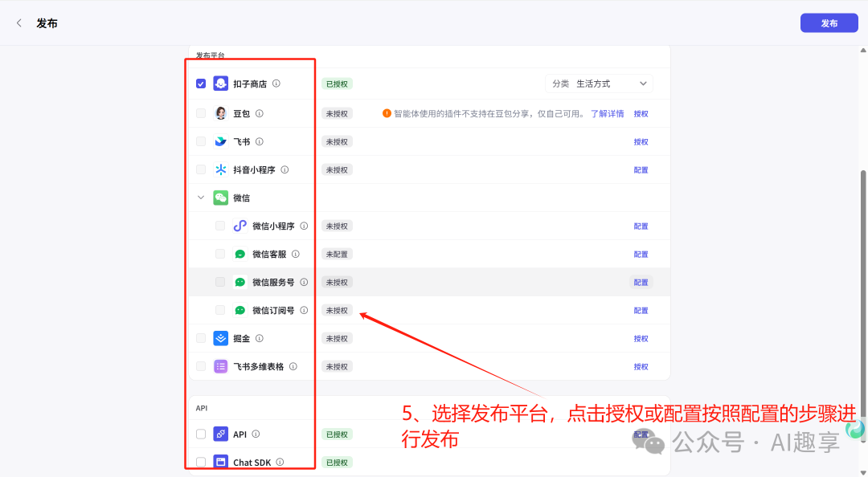The width and height of the screenshot is (868, 477).
Task: Open info tooltip beside API
Action: coord(256,434)
